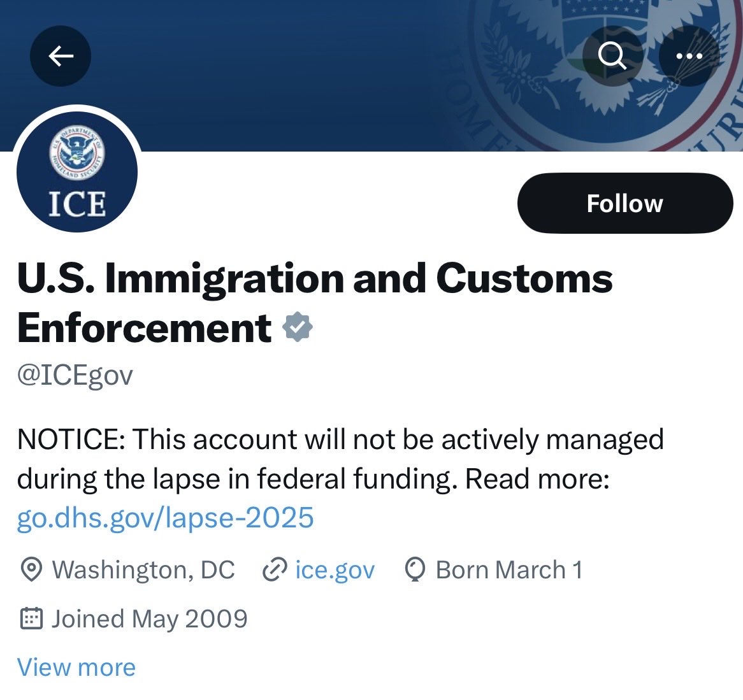Visit the ice.gov website link

tap(335, 570)
